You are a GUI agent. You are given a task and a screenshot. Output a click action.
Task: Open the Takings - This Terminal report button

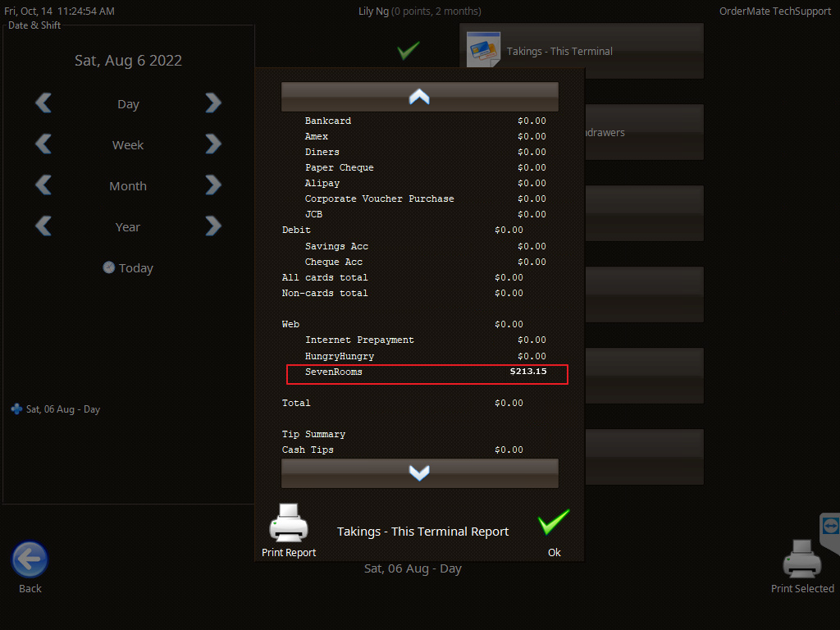coord(582,51)
